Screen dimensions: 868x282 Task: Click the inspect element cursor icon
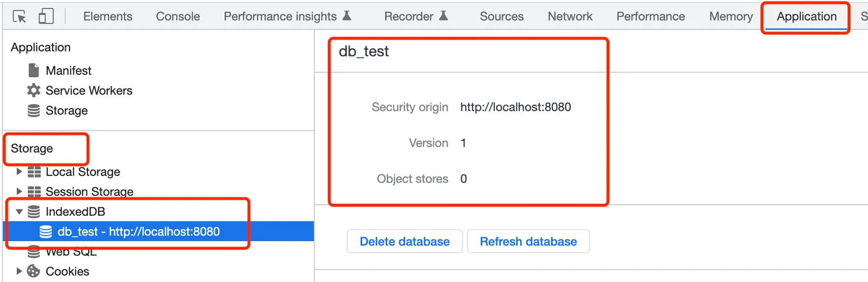coord(19,17)
